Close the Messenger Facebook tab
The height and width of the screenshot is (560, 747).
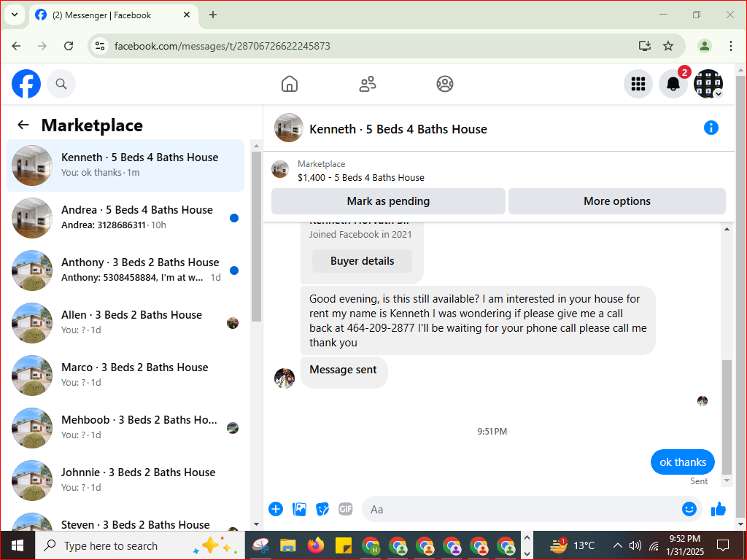[187, 15]
